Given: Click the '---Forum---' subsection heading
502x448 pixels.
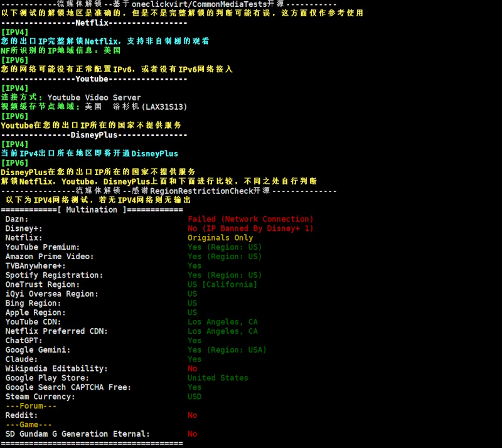Looking at the screenshot, I should 31,406.
